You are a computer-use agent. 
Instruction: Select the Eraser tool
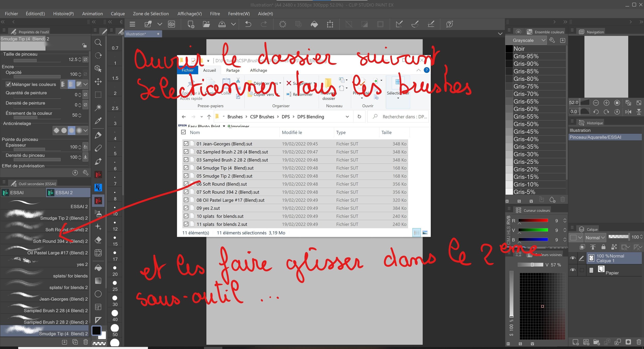click(x=98, y=240)
